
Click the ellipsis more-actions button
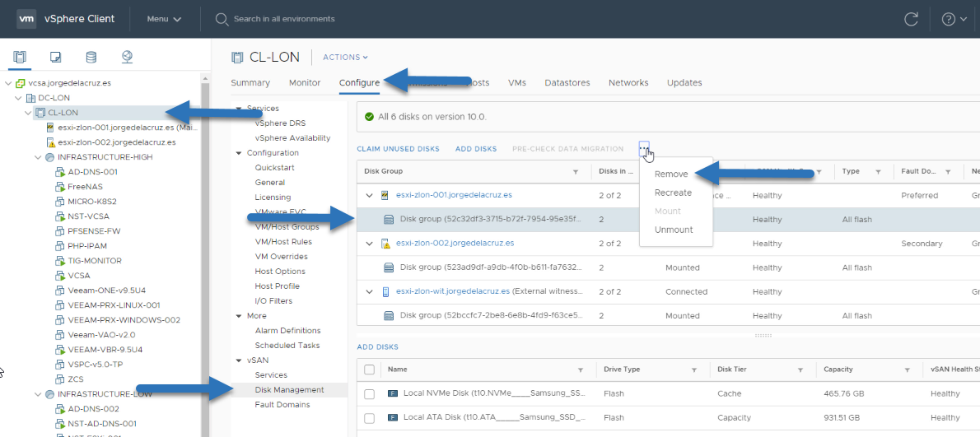tap(644, 149)
